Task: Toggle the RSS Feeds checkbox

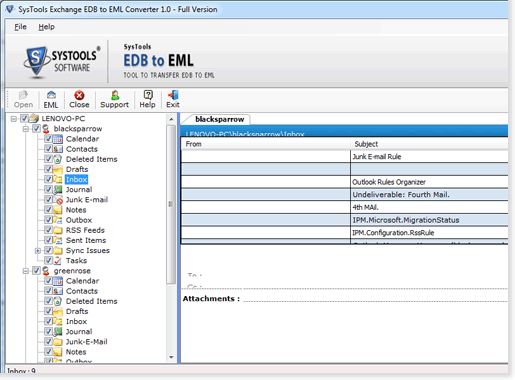Action: point(48,230)
